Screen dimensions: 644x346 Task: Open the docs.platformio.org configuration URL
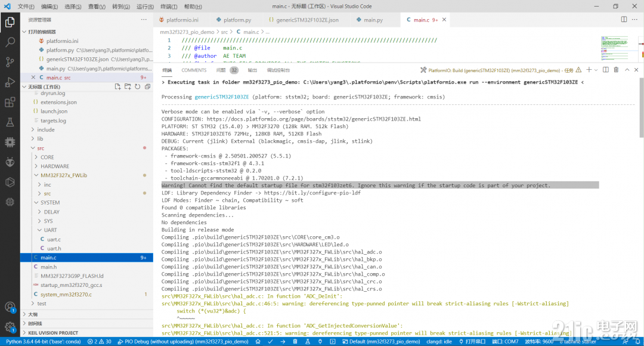(x=314, y=119)
